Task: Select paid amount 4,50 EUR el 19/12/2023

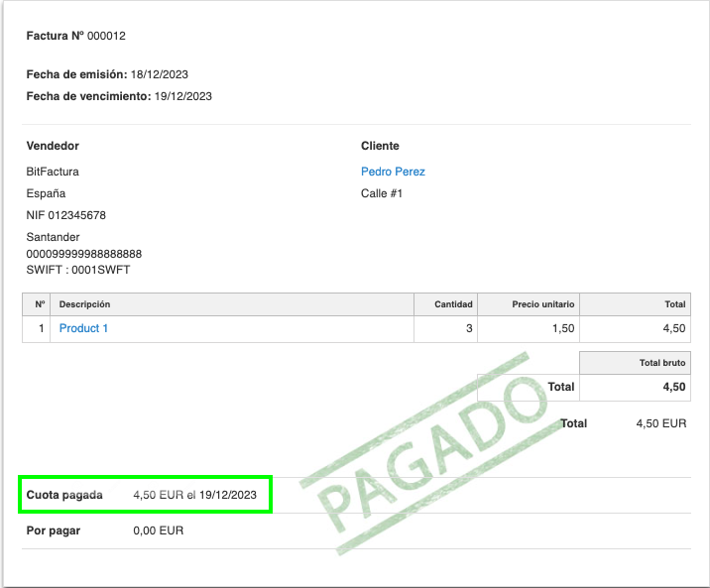Action: point(194,495)
